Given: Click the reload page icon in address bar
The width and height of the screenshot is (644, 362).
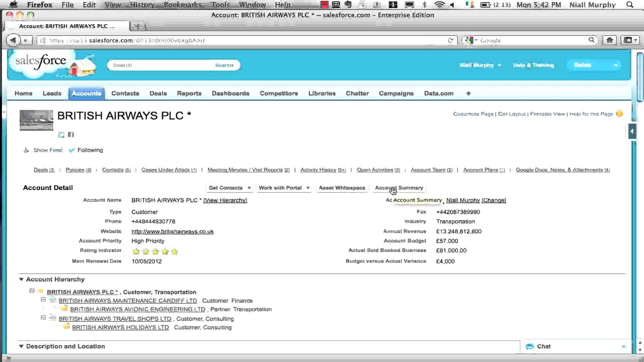Looking at the screenshot, I should tap(450, 40).
